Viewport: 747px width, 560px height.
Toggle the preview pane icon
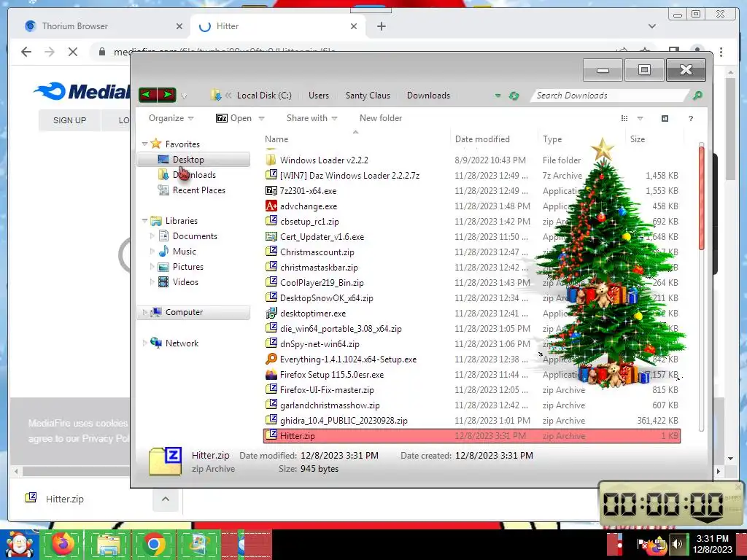pyautogui.click(x=665, y=119)
